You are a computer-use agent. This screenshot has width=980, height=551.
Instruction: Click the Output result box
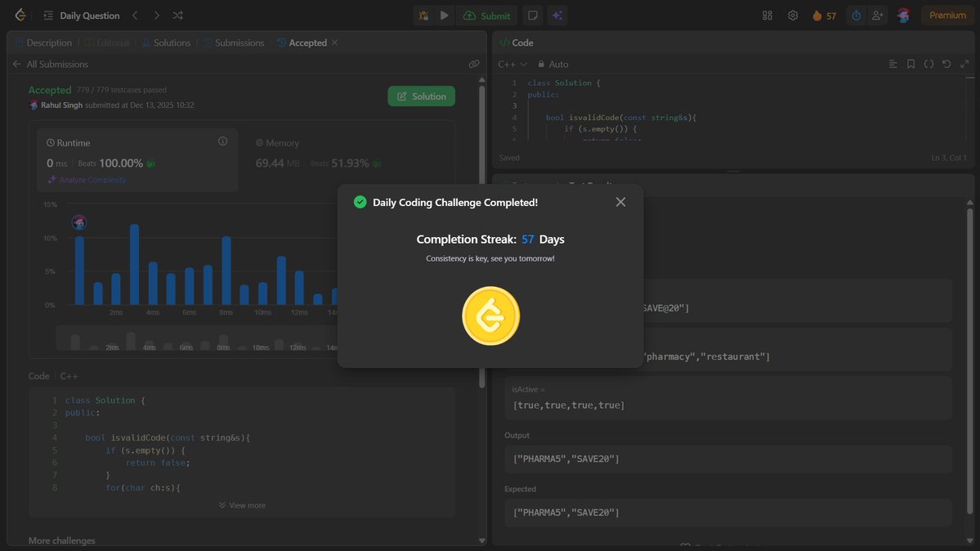pyautogui.click(x=728, y=459)
